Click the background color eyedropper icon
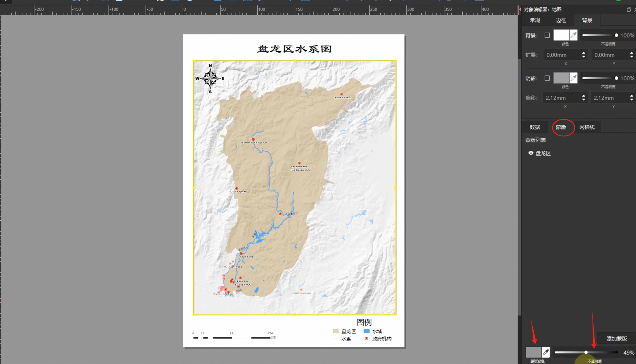The image size is (636, 364). pos(573,35)
